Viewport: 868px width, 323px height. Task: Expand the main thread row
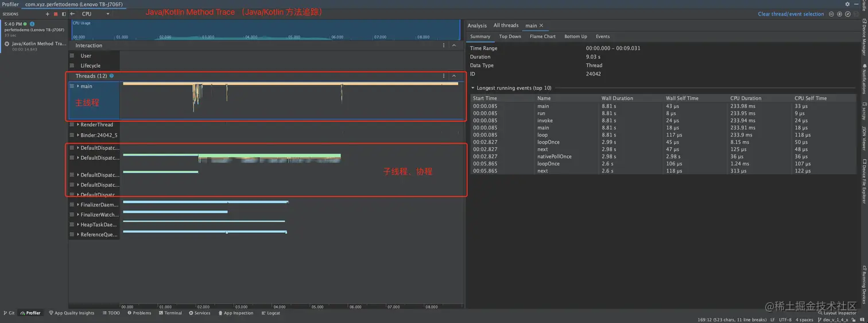pyautogui.click(x=77, y=86)
